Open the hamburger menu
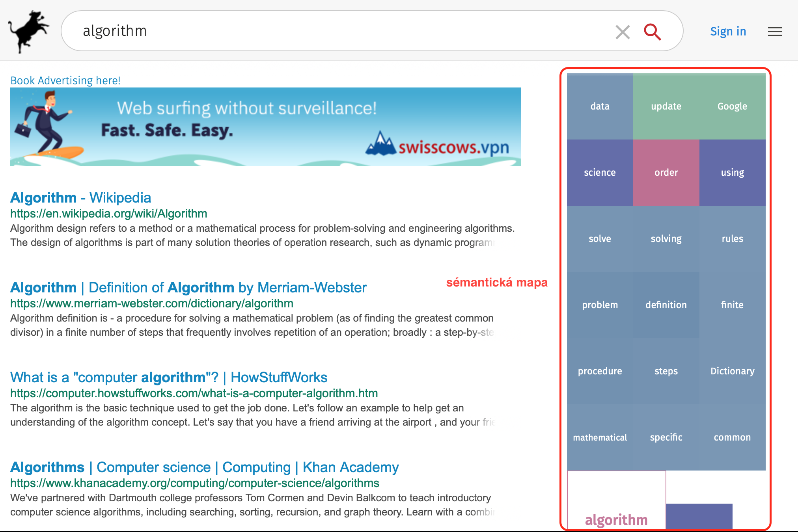Viewport: 798px width, 532px height. (775, 32)
